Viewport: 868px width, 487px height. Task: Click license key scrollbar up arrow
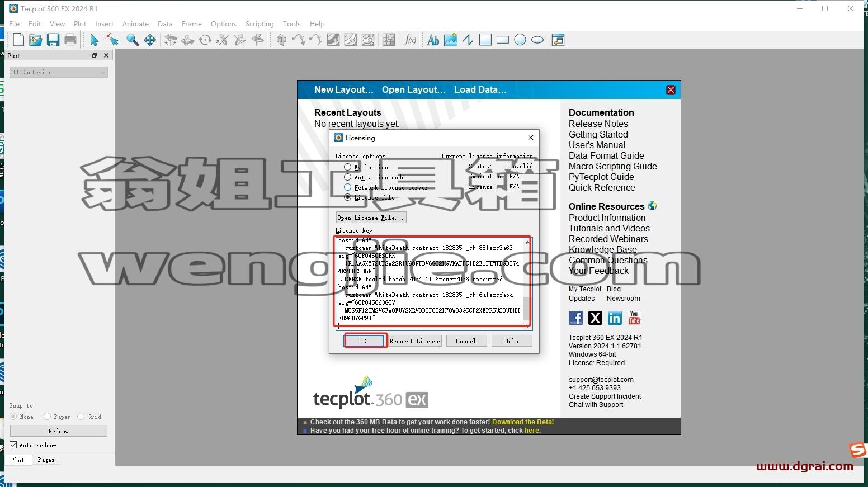(x=527, y=243)
